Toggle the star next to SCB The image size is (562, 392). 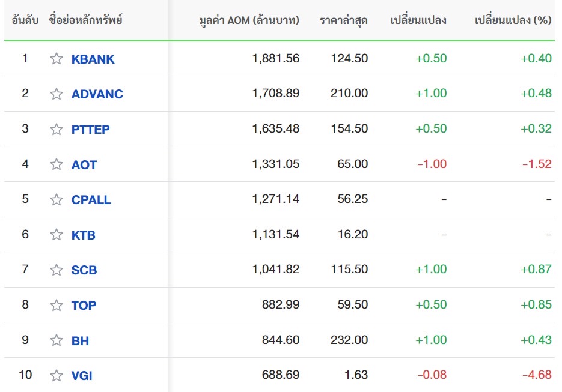[x=57, y=270]
